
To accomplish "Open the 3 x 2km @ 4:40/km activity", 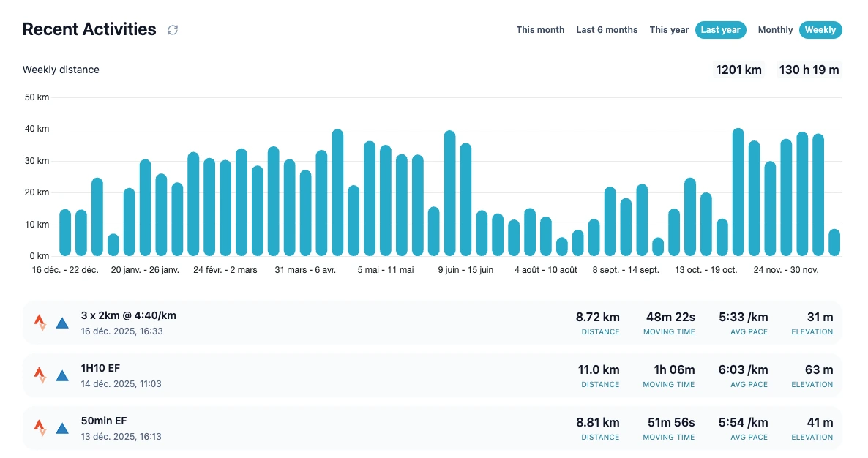I will 128,315.
